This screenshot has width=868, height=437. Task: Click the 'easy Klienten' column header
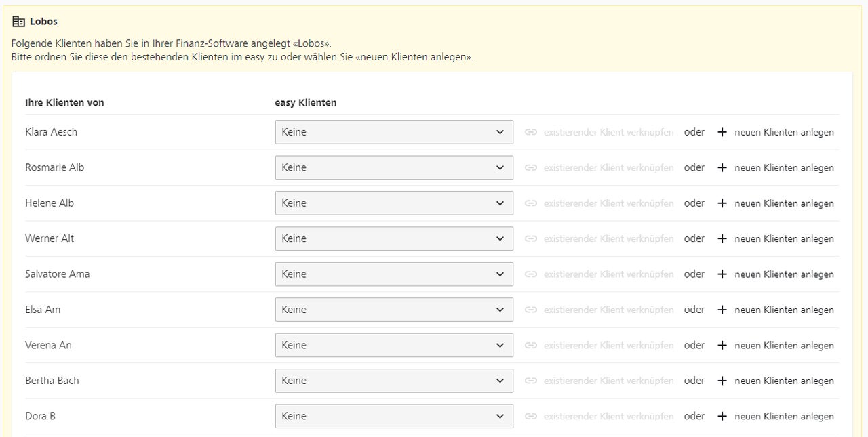pyautogui.click(x=306, y=103)
